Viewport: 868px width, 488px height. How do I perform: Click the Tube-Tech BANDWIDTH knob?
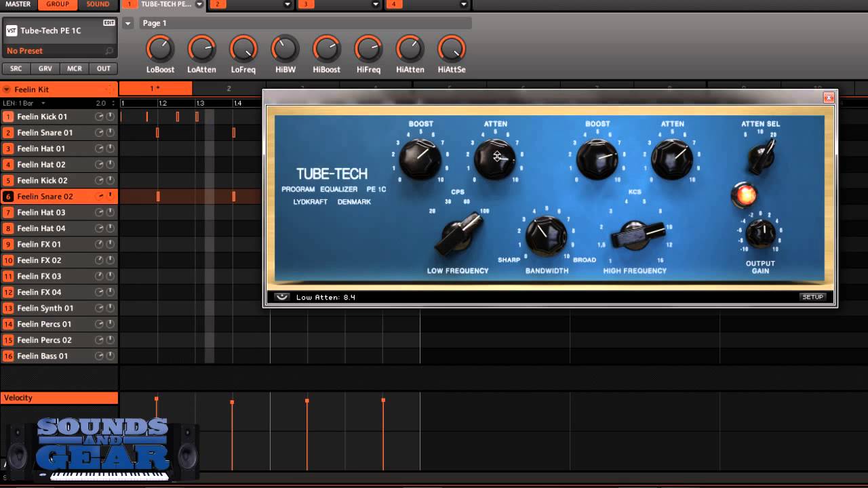tap(547, 235)
